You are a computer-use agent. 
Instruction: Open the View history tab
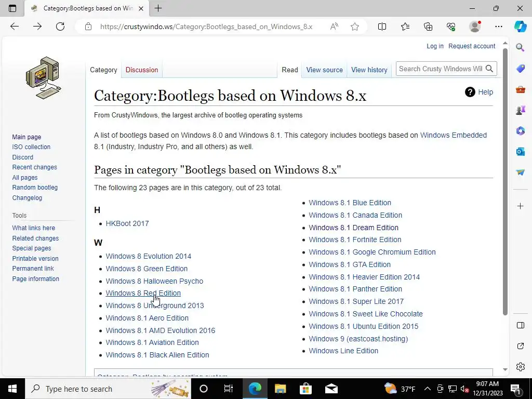tap(369, 70)
